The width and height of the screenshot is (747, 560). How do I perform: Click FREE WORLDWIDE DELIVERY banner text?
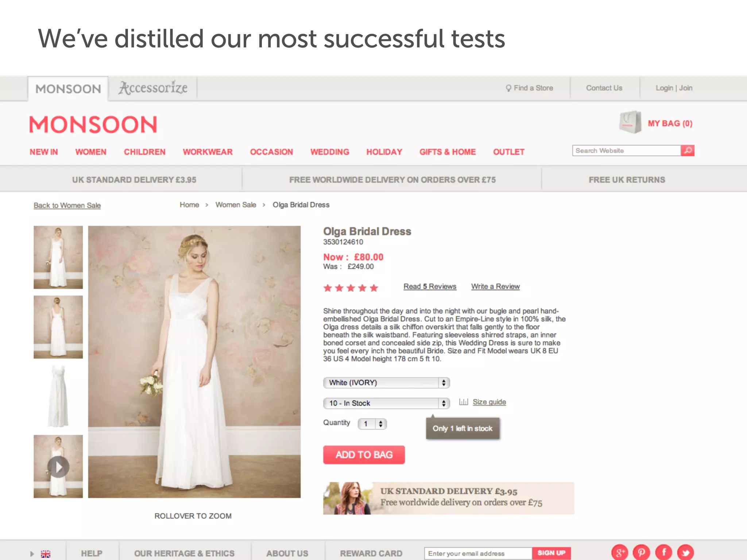(392, 180)
